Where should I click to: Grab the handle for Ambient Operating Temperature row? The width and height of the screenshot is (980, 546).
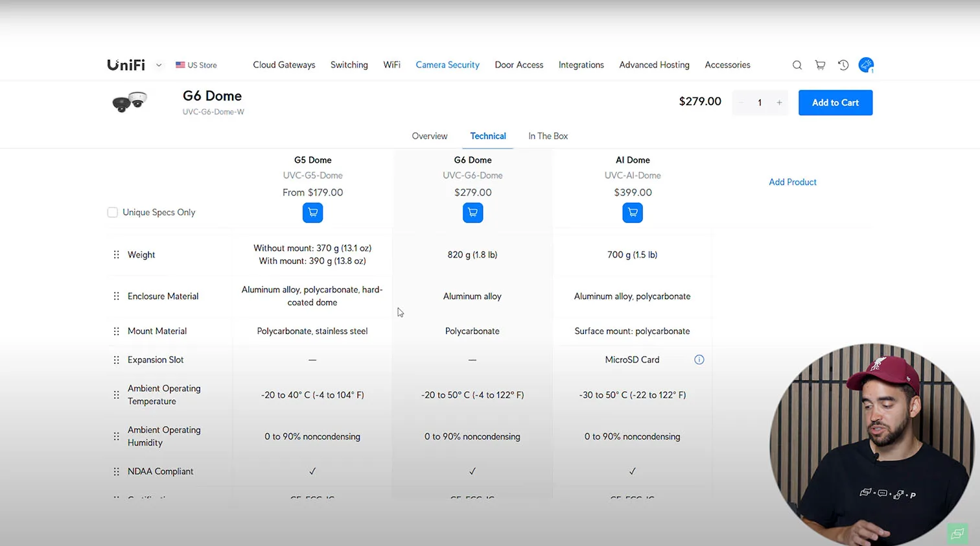(117, 395)
